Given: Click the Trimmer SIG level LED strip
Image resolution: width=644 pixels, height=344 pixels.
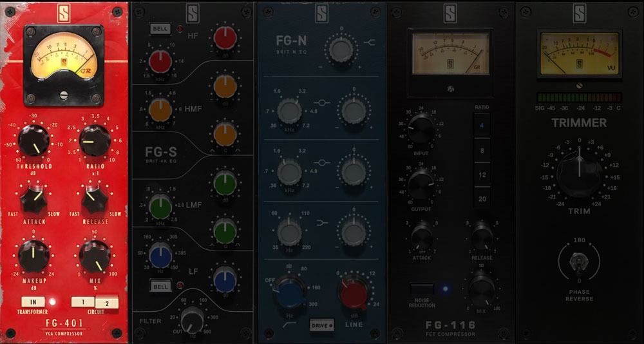Looking at the screenshot, I should [x=580, y=97].
